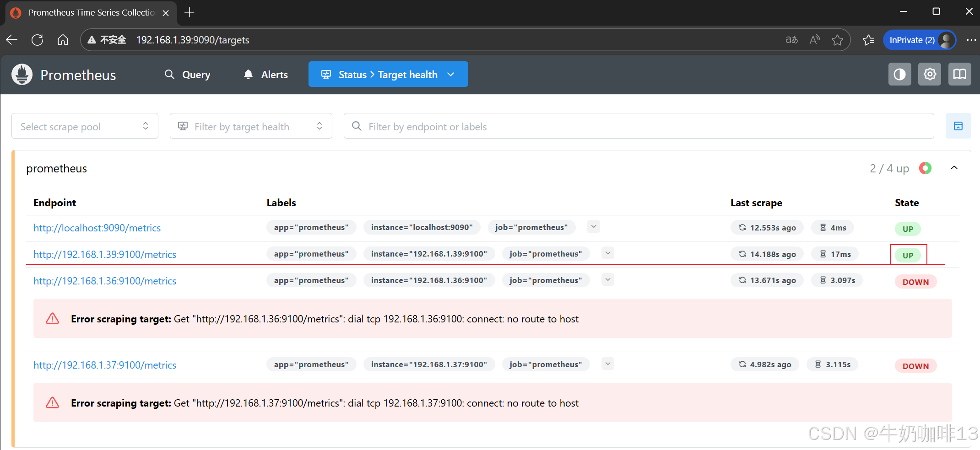Click the Endpoint column header
The image size is (980, 450).
(x=54, y=203)
